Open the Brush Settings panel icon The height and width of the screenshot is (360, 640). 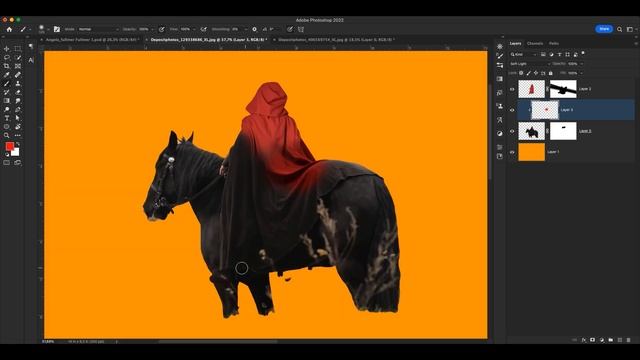pyautogui.click(x=500, y=56)
